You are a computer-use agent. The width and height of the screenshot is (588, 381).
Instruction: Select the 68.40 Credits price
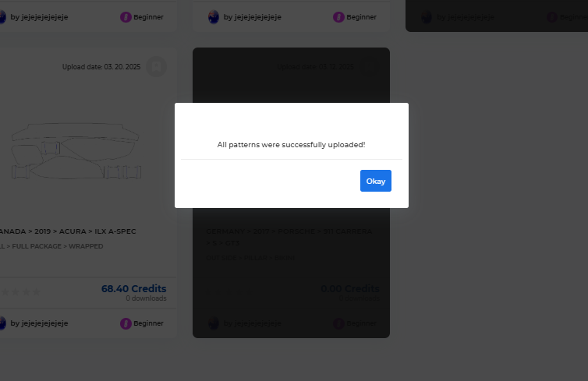tap(134, 288)
